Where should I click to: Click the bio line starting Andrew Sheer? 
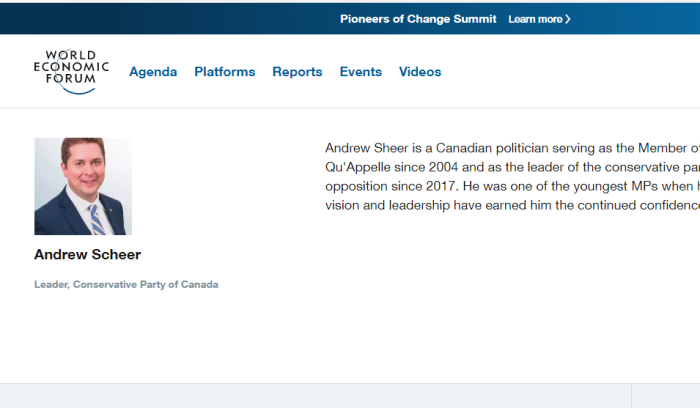click(x=512, y=148)
